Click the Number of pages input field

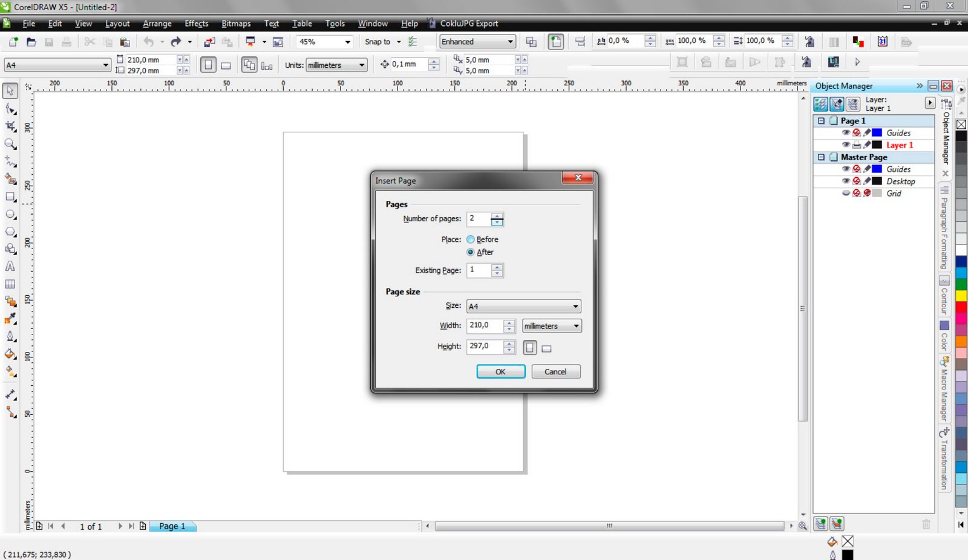(480, 218)
